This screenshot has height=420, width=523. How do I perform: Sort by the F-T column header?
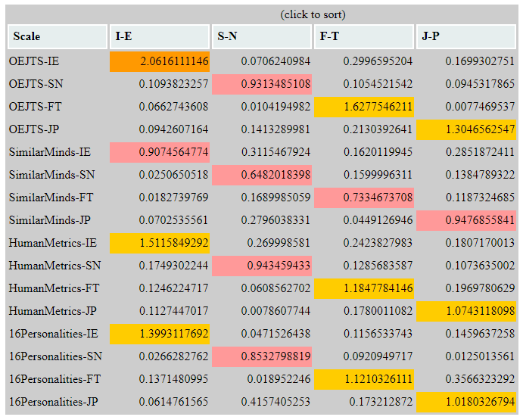[x=364, y=36]
